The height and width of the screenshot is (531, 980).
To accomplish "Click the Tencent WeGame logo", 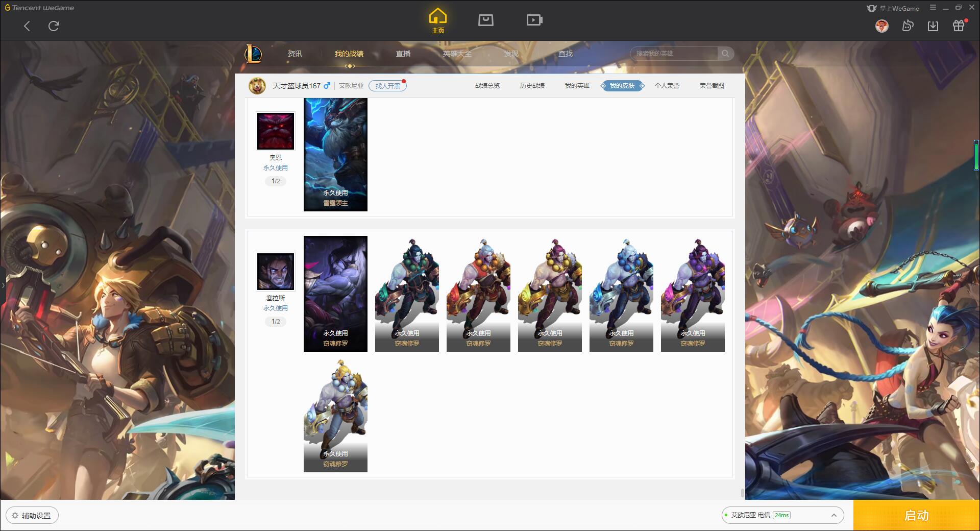I will click(x=39, y=8).
